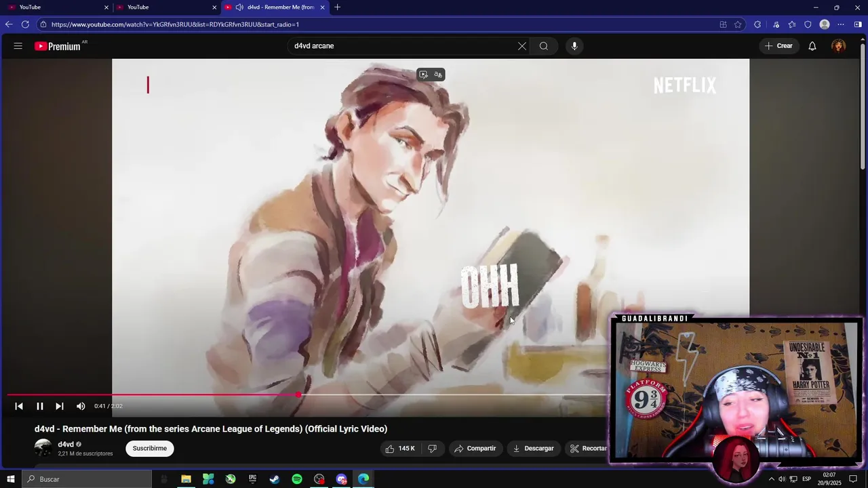
Task: Show hidden system tray icons
Action: [x=771, y=479]
